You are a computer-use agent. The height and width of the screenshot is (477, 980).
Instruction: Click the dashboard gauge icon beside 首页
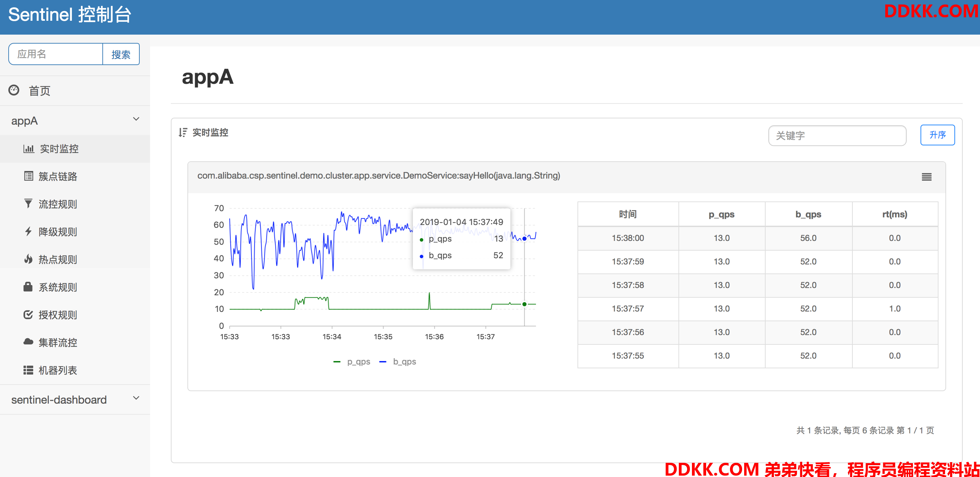pyautogui.click(x=14, y=90)
